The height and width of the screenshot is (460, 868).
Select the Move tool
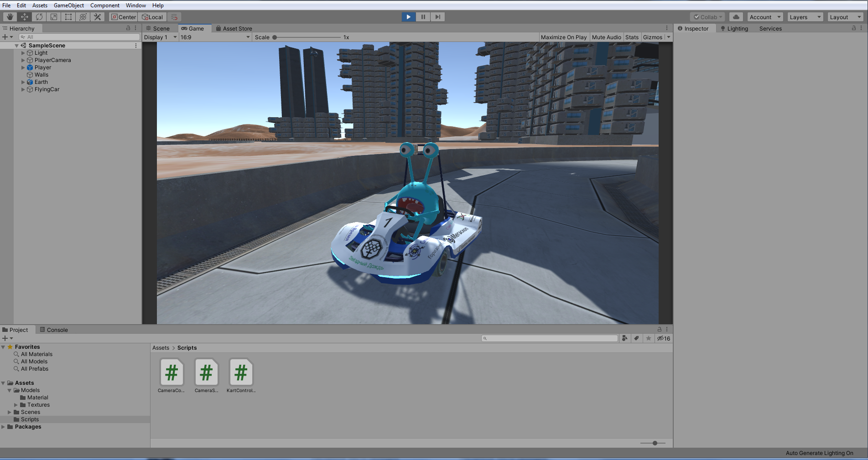pyautogui.click(x=25, y=17)
